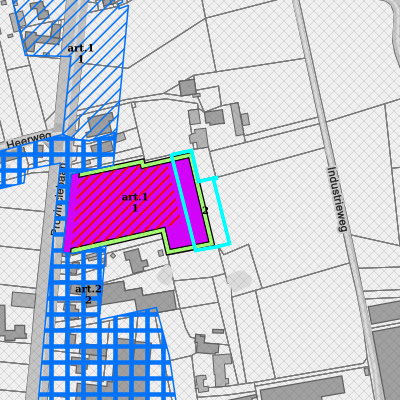Click the number 2 label beside the cyan parcel
The height and width of the screenshot is (400, 400).
[205, 210]
